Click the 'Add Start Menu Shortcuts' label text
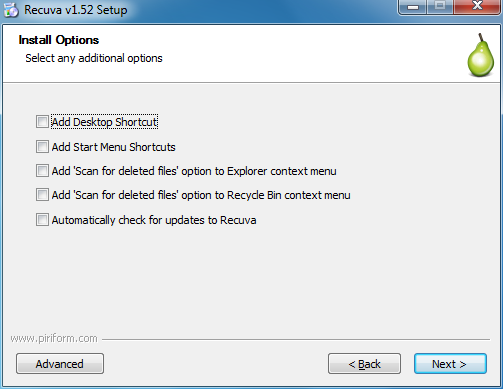Viewport: 503px width, 389px height. coord(113,147)
